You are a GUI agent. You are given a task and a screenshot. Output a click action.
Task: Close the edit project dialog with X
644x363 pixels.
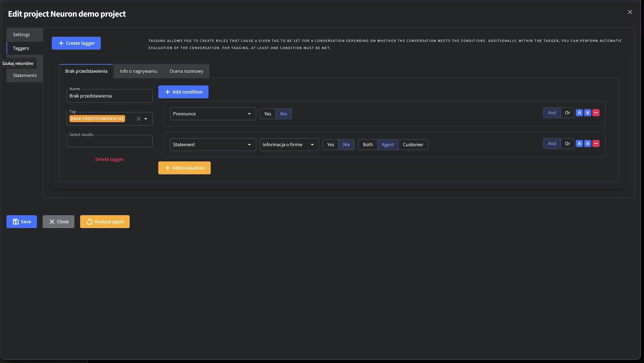(630, 12)
